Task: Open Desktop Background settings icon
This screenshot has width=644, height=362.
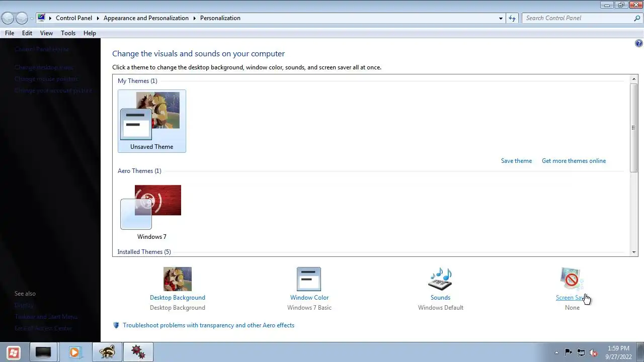Action: click(x=178, y=279)
